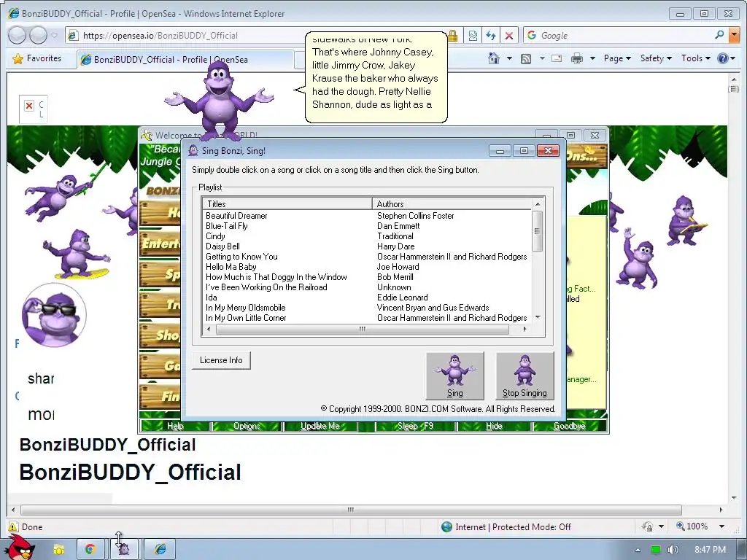The height and width of the screenshot is (560, 747).
Task: Select In My Own Little Corner
Action: [246, 318]
